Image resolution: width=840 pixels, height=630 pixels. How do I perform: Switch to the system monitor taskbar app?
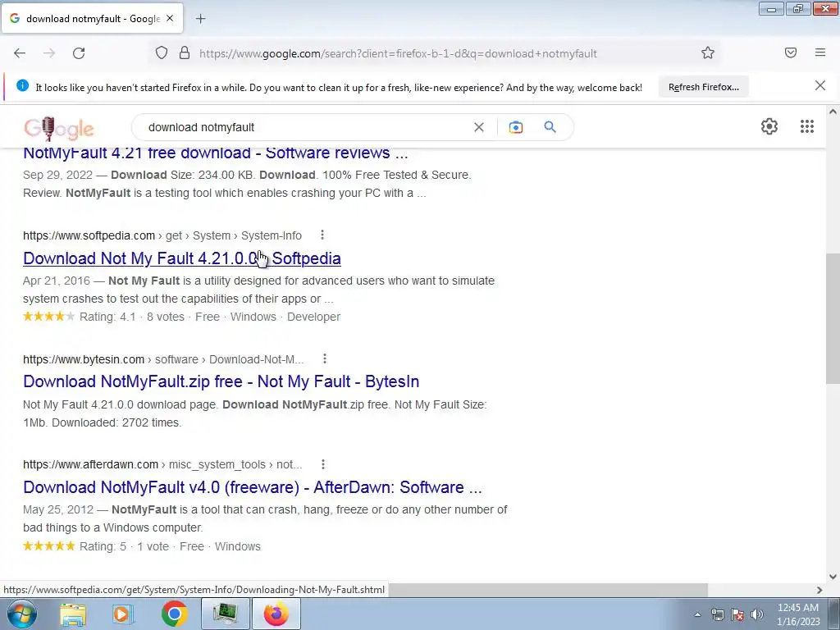pos(225,614)
